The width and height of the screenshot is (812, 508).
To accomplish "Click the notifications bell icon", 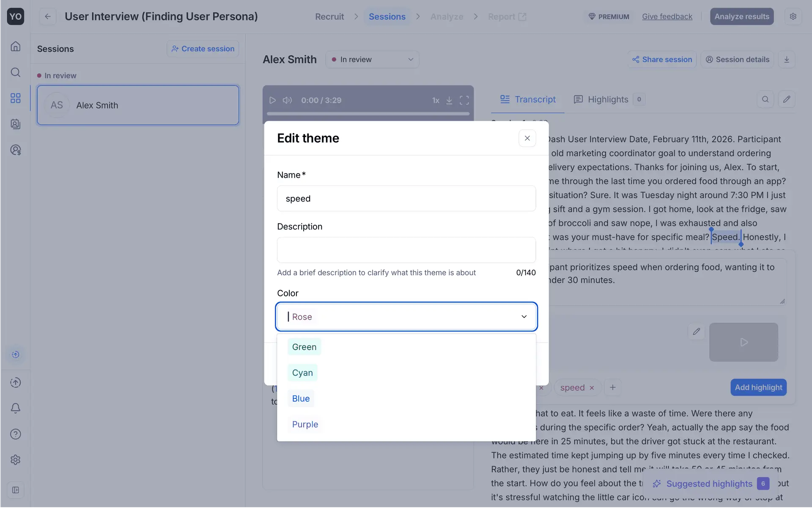I will pos(15,408).
